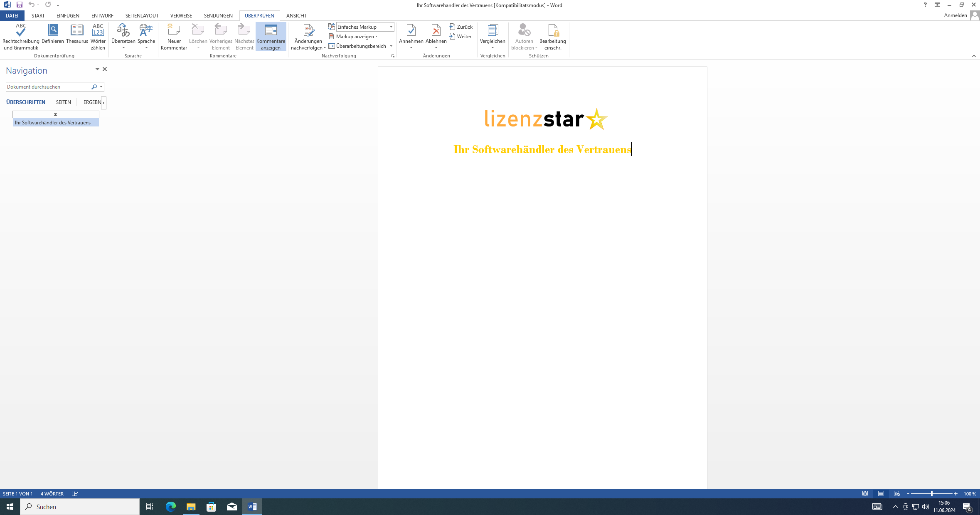
Task: Click the proofing status icon in status bar
Action: tap(75, 494)
